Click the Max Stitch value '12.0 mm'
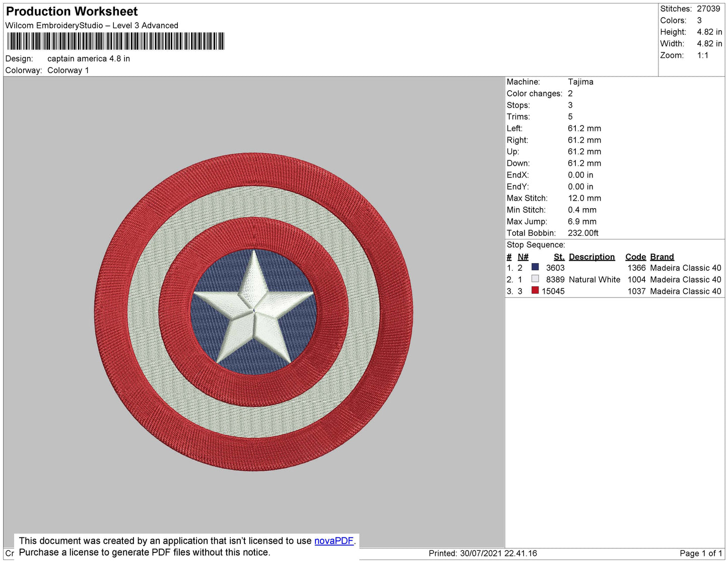Image resolution: width=728 pixels, height=563 pixels. (x=584, y=198)
